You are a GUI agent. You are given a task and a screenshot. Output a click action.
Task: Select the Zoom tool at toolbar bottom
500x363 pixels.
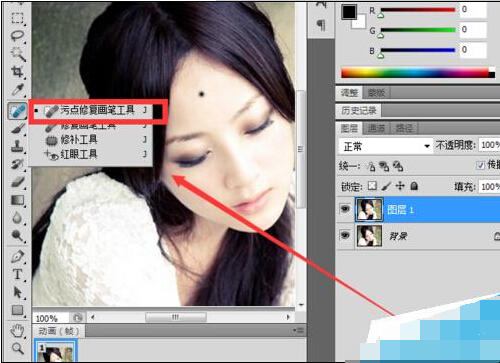pyautogui.click(x=17, y=349)
